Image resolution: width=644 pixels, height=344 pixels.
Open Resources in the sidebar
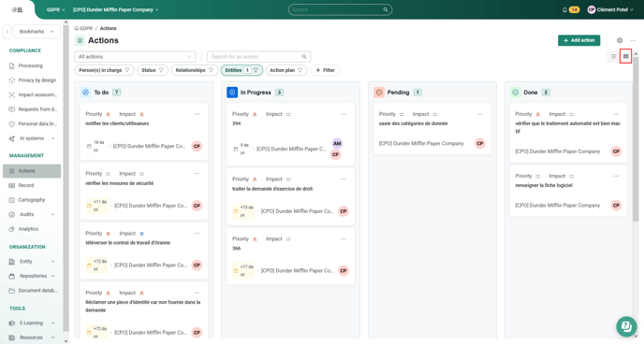click(x=32, y=337)
